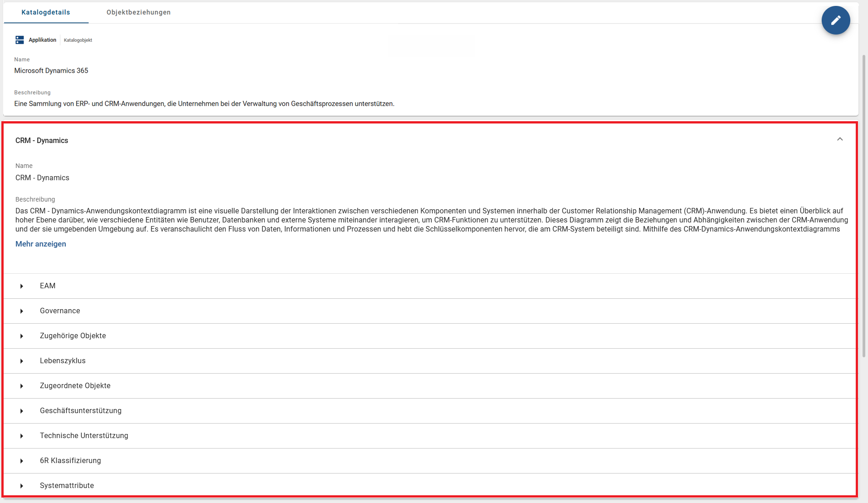This screenshot has width=868, height=503.
Task: Switch to the Objektbeziehungen tab
Action: (138, 12)
